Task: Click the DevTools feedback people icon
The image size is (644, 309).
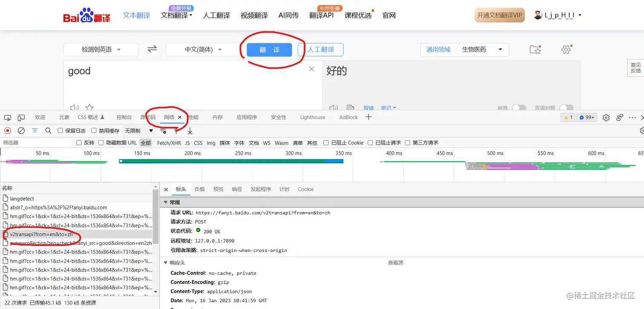Action: [x=620, y=117]
